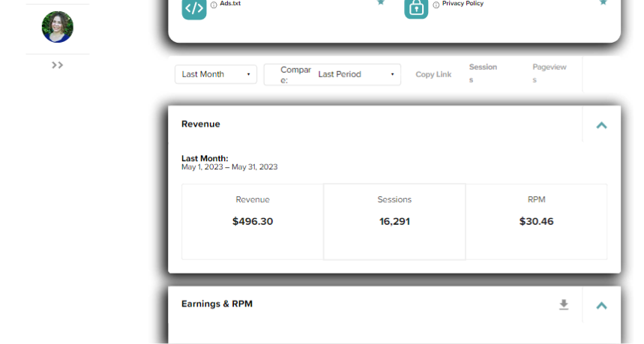Star the Privacy Policy shortcut
The height and width of the screenshot is (344, 644).
tap(603, 2)
